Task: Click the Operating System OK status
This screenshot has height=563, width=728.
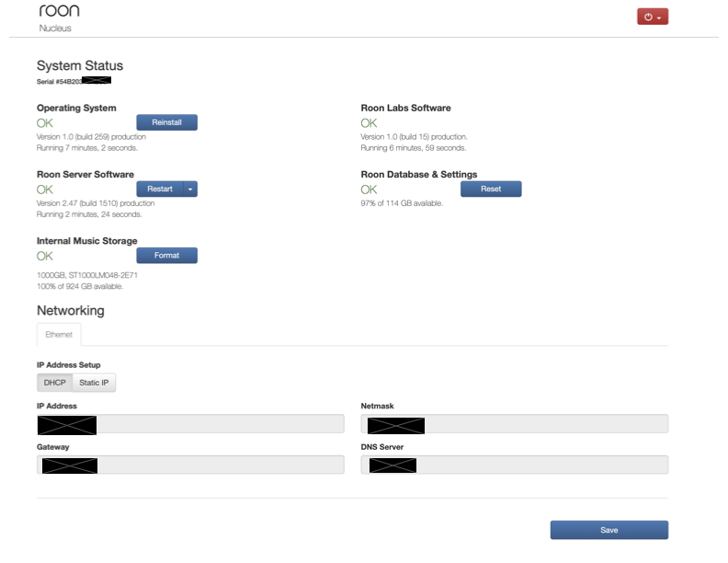Action: point(45,123)
